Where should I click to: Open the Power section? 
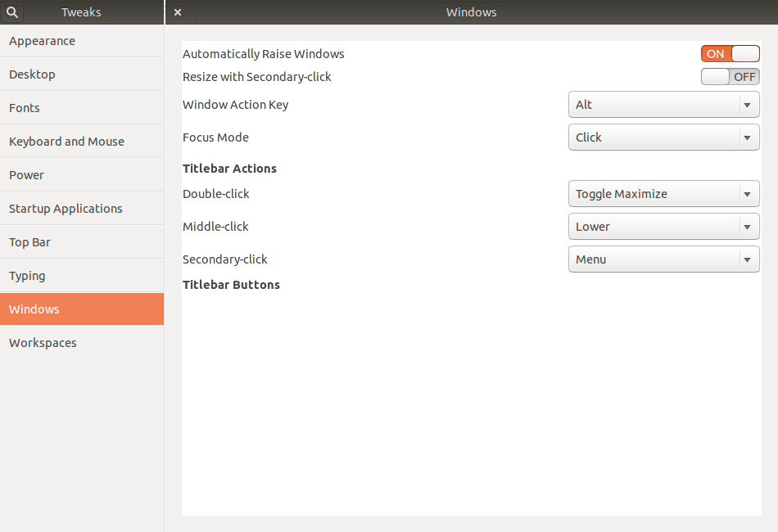click(x=26, y=174)
